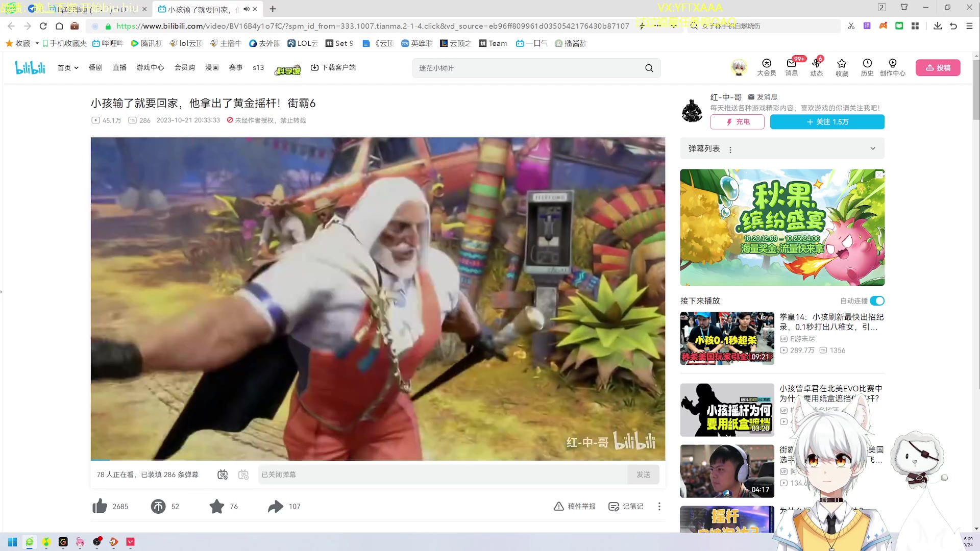Go to 游戏中心
Image resolution: width=980 pixels, height=551 pixels.
click(150, 67)
